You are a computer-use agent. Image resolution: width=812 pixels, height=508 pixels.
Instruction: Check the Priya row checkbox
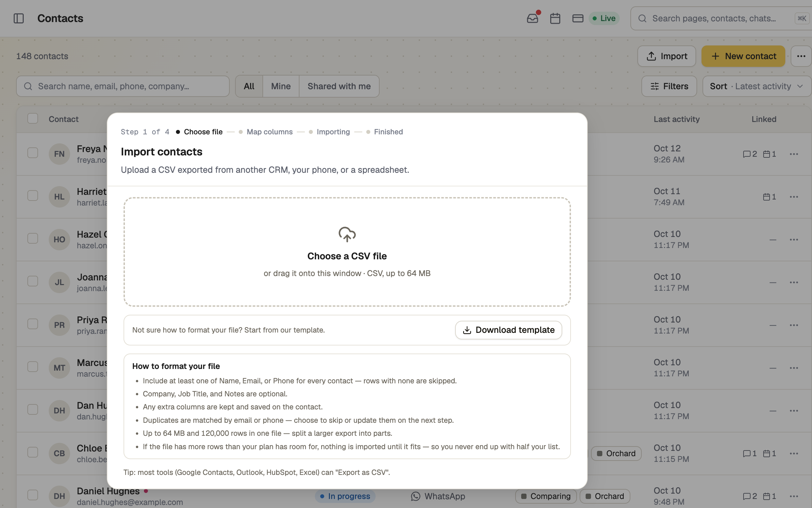32,324
